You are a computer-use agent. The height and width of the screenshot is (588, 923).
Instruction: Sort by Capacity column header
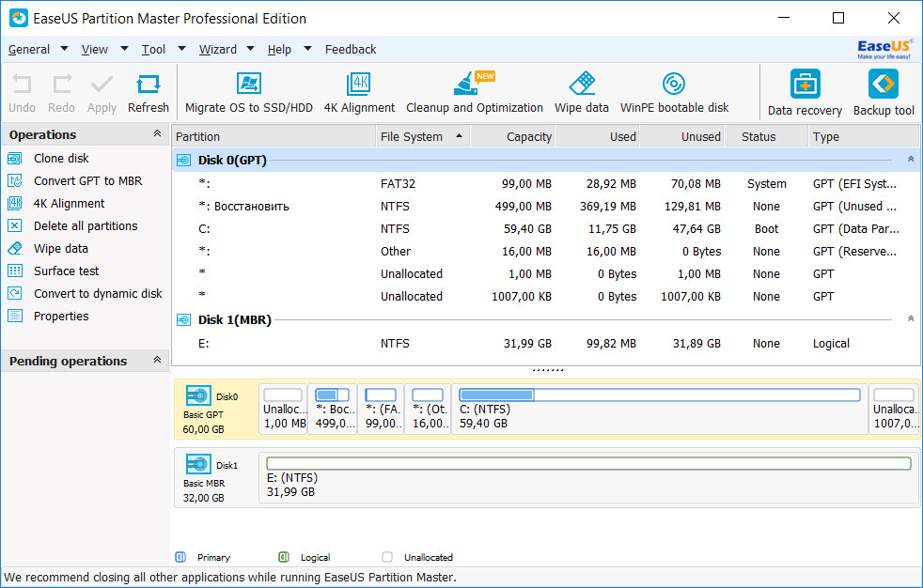click(x=512, y=136)
